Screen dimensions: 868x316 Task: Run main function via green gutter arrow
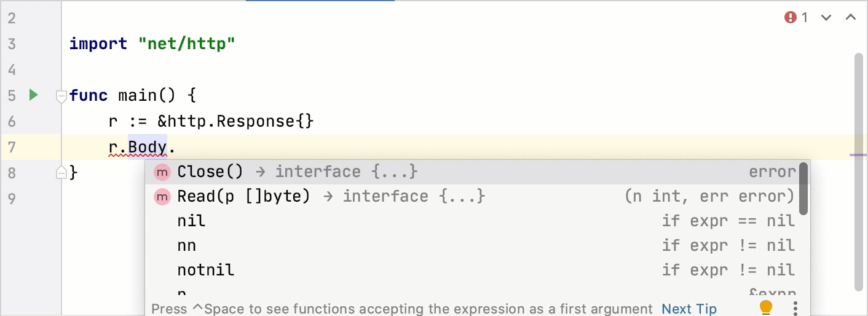(34, 95)
